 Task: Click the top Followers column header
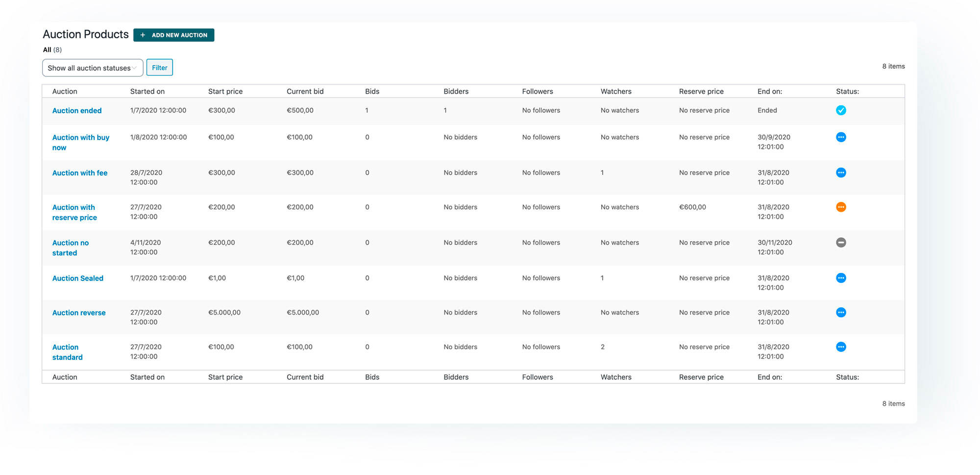pos(538,91)
